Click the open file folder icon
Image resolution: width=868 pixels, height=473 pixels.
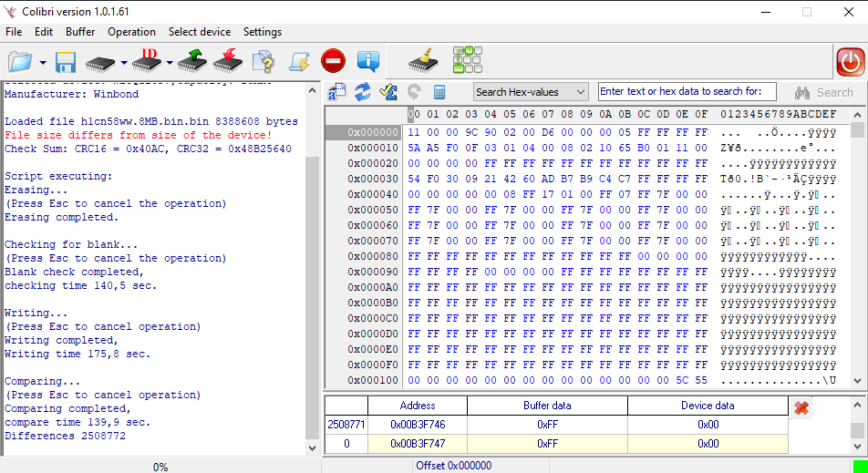[20, 62]
